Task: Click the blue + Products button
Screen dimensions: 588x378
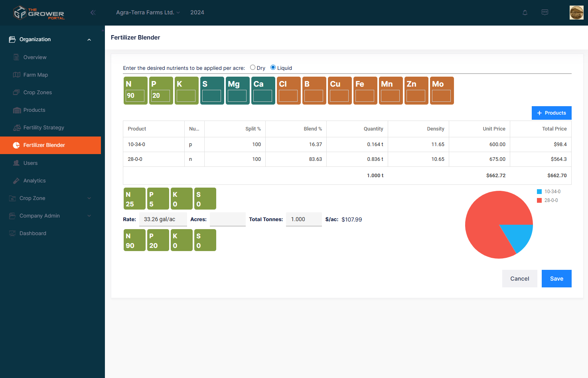Action: click(x=551, y=113)
